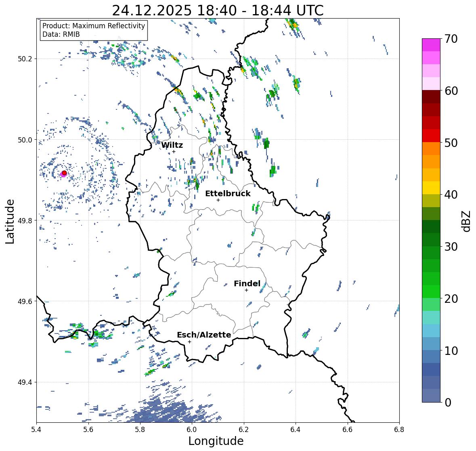Click the Wiltz station label

click(x=172, y=145)
